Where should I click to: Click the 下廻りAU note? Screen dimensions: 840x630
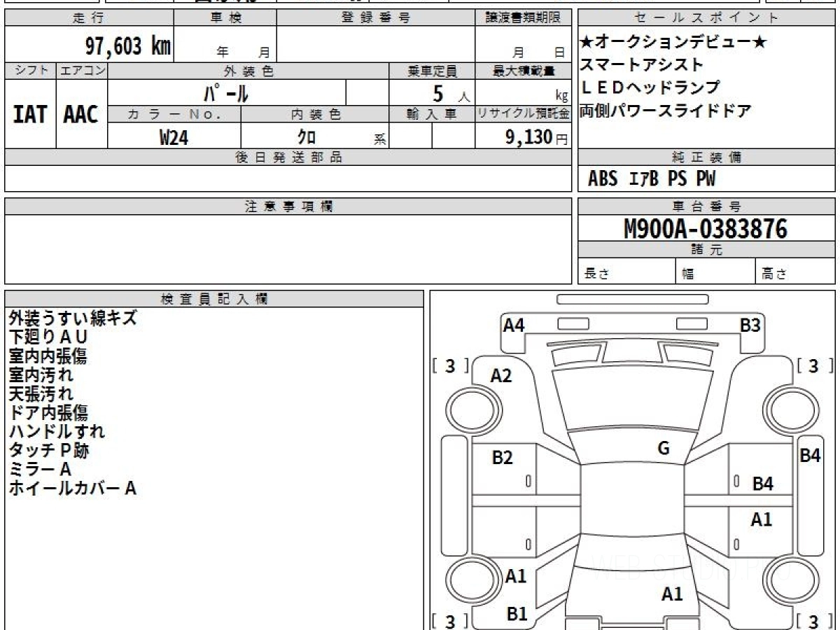(x=48, y=337)
